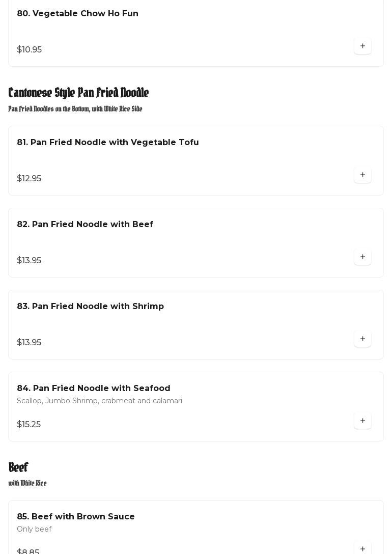
Task: Add Vegetable Chow Ho Fun to cart
Action: pos(362,46)
